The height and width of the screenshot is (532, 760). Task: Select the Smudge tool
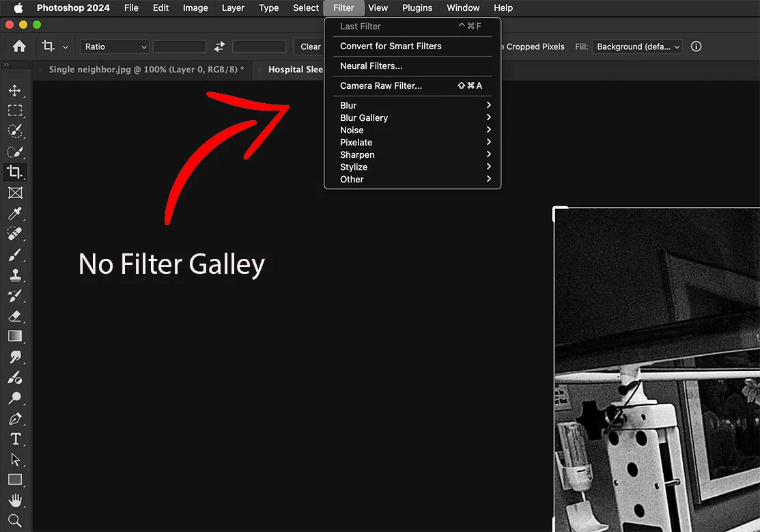click(14, 357)
